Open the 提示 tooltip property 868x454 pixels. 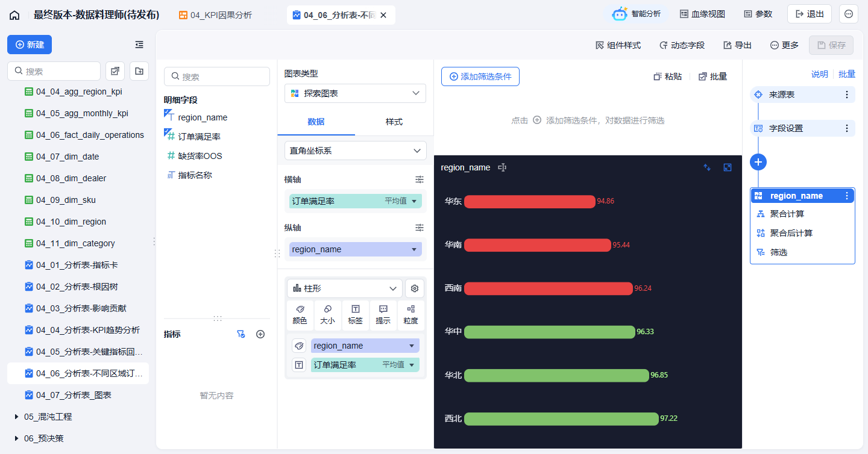pos(383,315)
